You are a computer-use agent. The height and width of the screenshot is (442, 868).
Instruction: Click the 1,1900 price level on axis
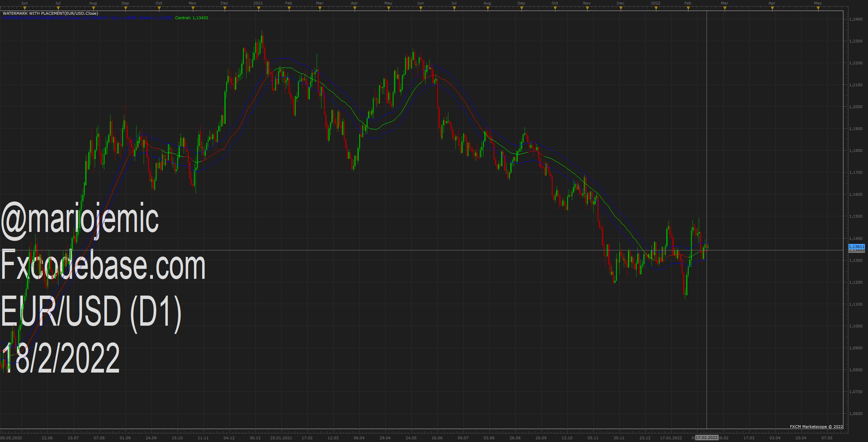856,129
